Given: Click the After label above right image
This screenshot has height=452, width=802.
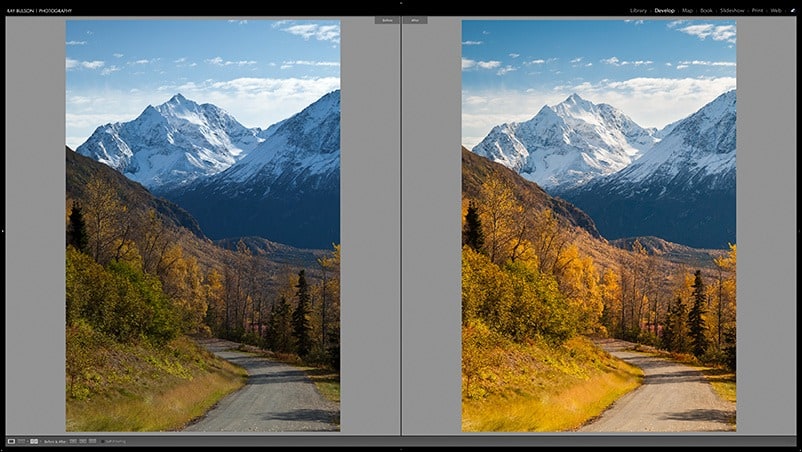Looking at the screenshot, I should tap(415, 20).
